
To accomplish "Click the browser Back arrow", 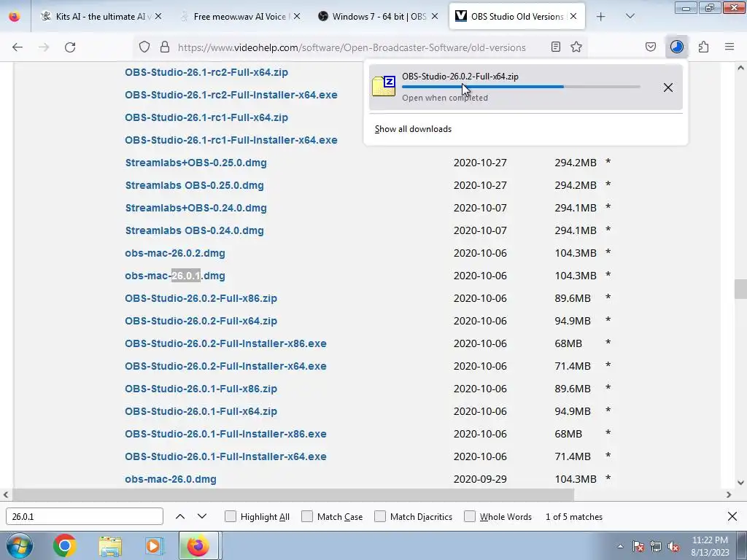I will point(18,47).
